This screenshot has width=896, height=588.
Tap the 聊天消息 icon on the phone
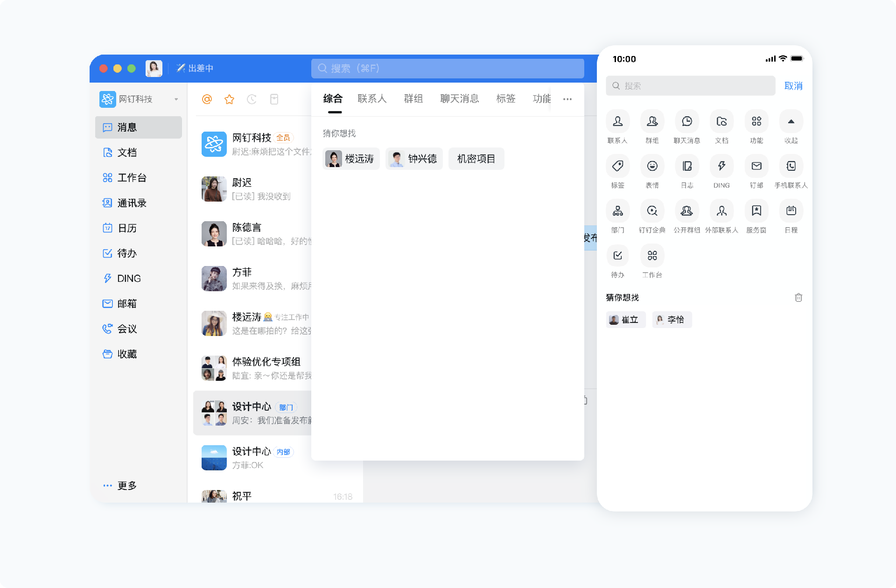tap(687, 121)
